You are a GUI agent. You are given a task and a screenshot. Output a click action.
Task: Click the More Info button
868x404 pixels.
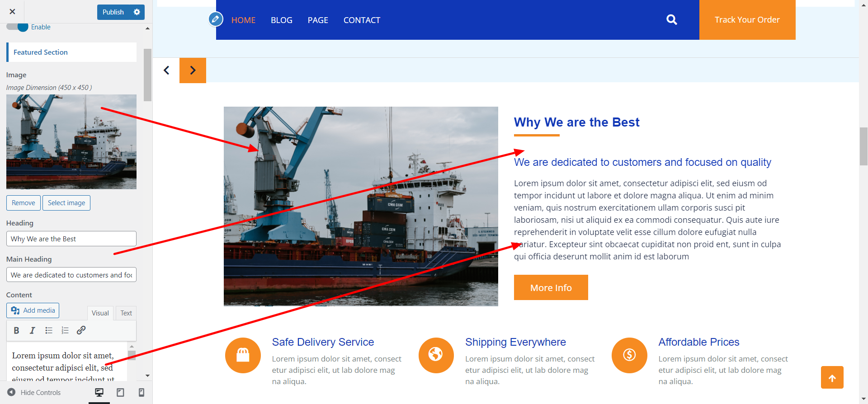point(551,287)
